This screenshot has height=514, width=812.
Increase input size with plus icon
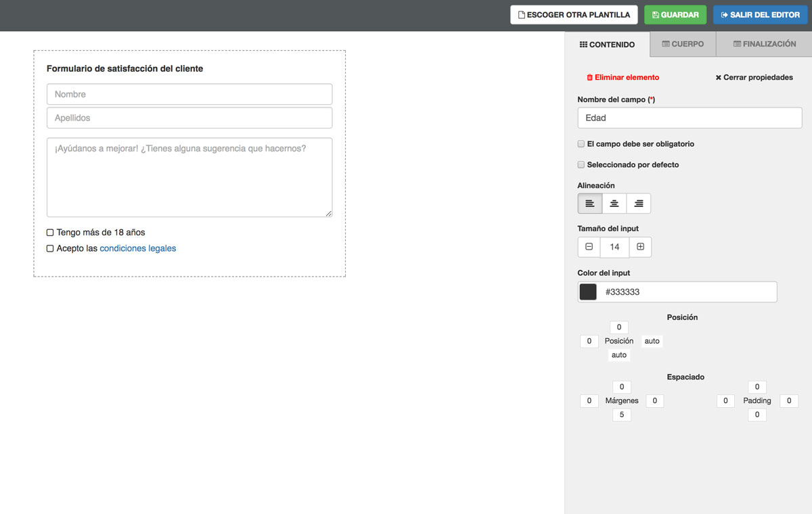(640, 247)
